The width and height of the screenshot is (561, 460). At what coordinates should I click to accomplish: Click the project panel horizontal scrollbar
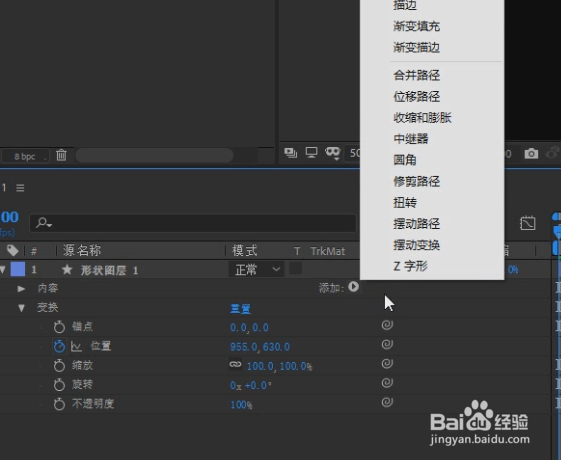click(155, 155)
